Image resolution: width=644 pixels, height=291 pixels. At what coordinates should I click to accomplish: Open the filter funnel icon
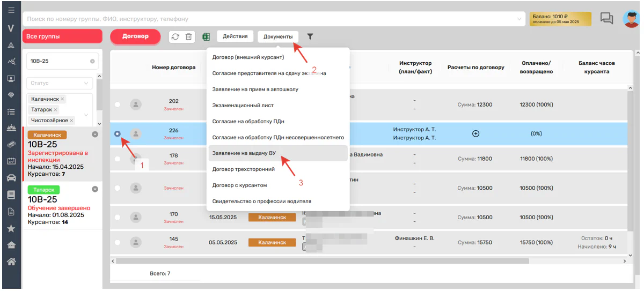310,36
